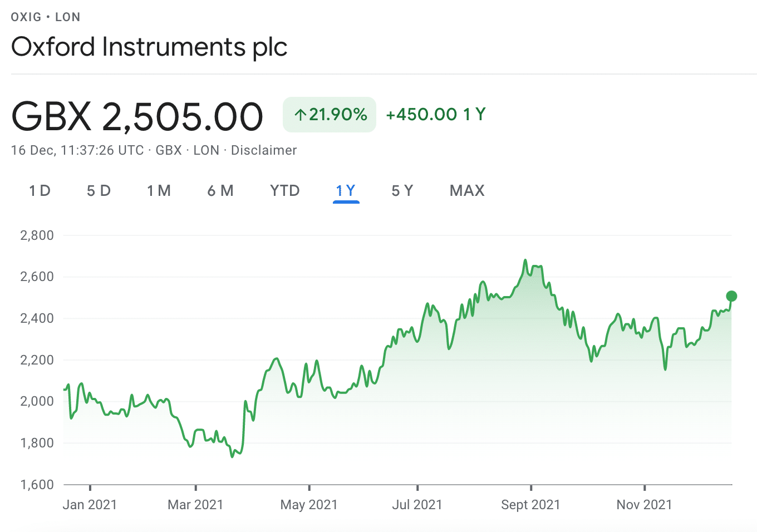This screenshot has height=532, width=757.
Task: Click the Mar 2021 axis marker
Action: 195,505
